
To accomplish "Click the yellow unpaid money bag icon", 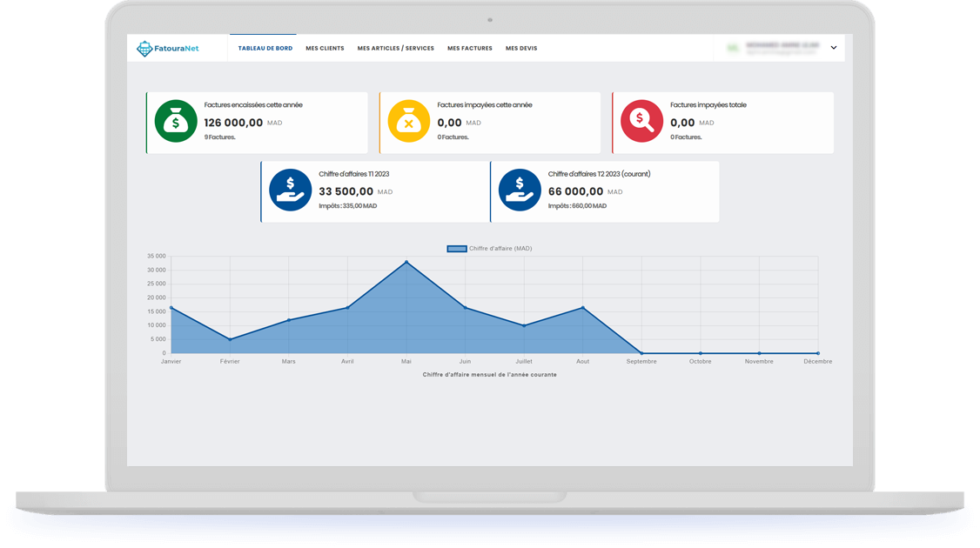I will (408, 122).
